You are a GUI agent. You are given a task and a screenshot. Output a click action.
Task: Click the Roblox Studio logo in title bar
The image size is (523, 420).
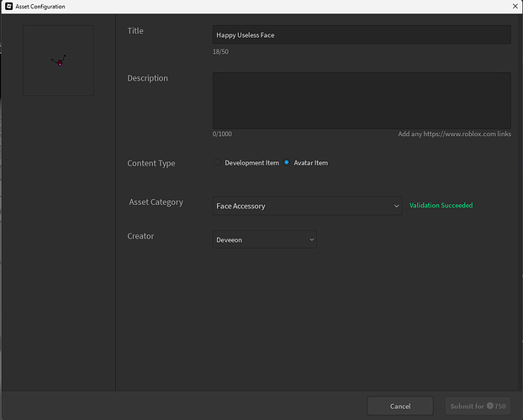pos(8,7)
